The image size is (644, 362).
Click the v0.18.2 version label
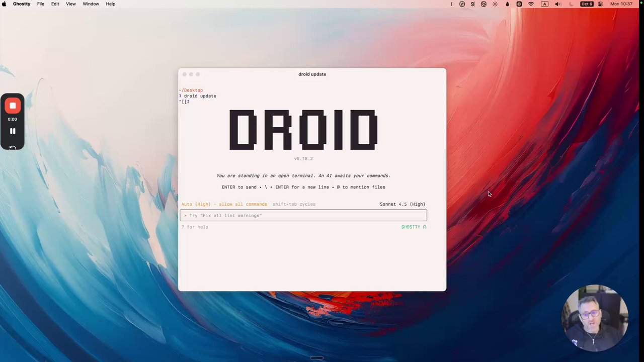coord(303,158)
